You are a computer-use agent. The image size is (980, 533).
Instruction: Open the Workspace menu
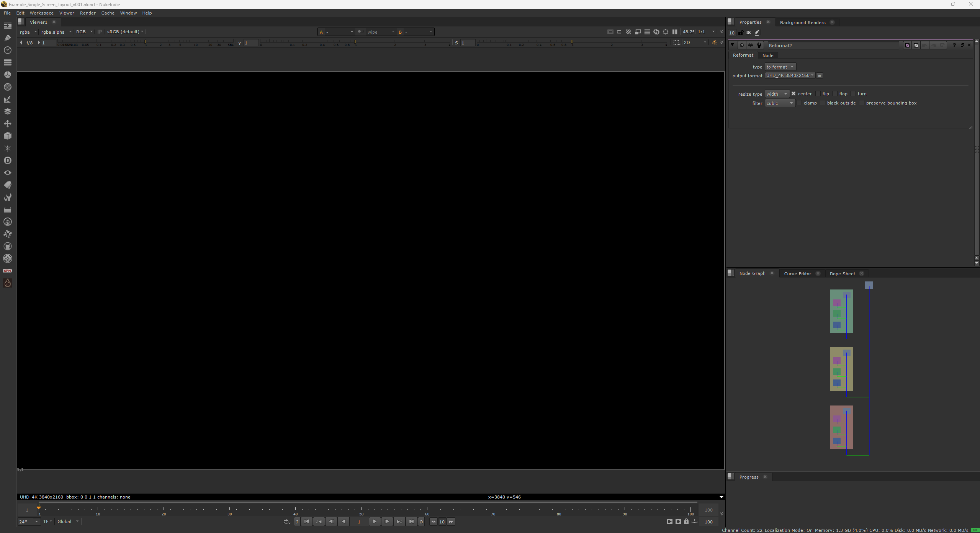(x=41, y=13)
